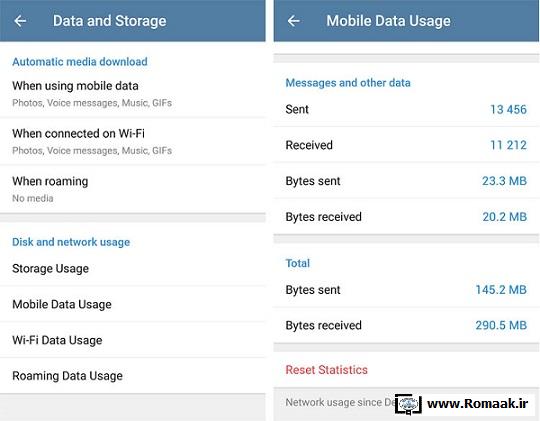
Task: Click the Romaak watermark logo icon
Action: click(408, 404)
